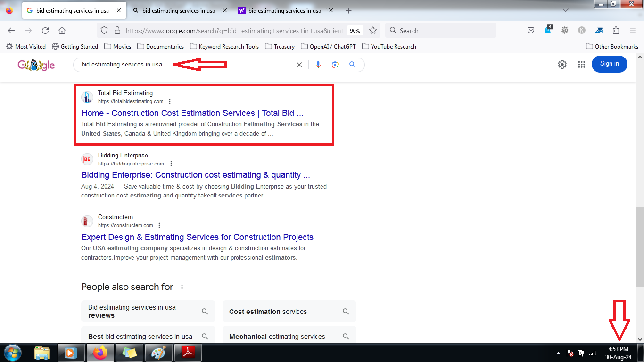Open the Keyword Research Tools bookmark folder
This screenshot has height=362, width=644.
[x=224, y=46]
